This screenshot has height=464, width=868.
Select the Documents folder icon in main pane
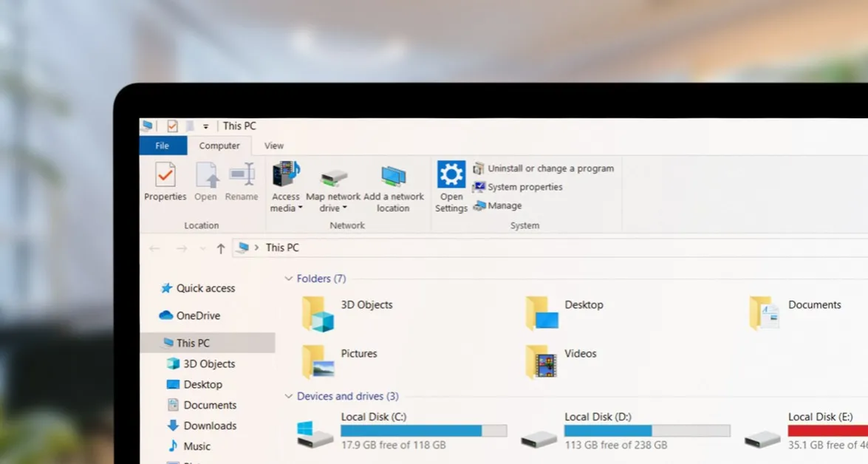click(x=765, y=313)
